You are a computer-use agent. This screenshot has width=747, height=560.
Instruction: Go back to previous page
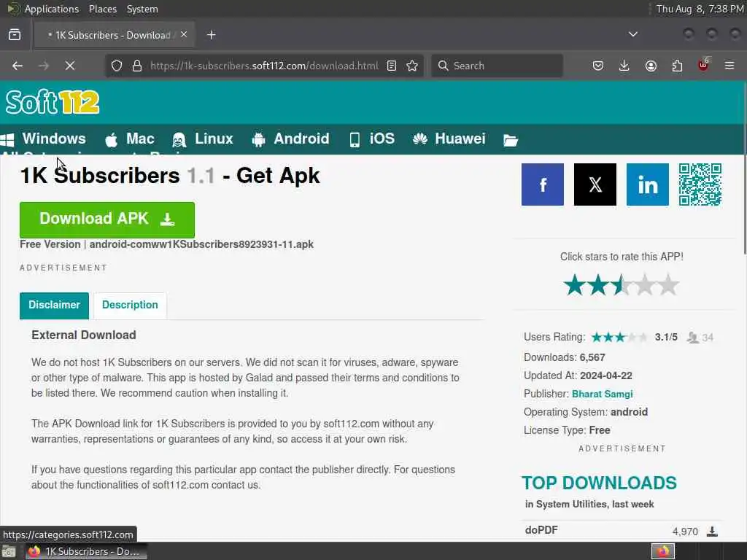18,66
